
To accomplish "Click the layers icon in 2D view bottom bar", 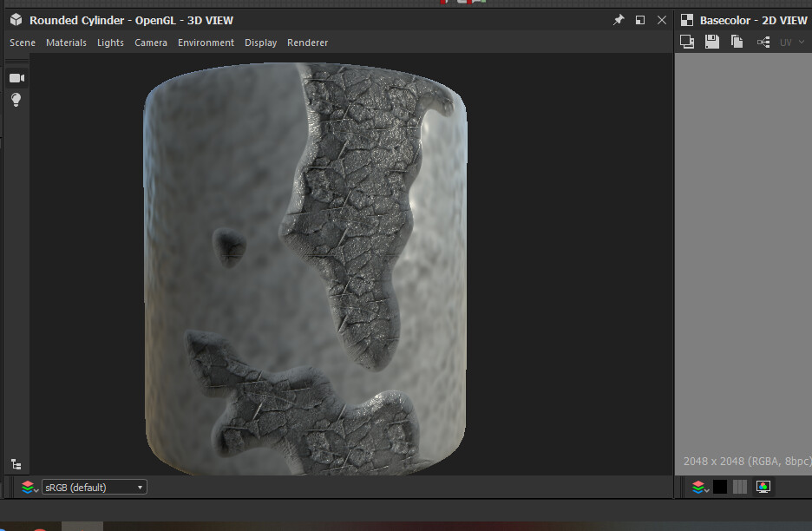I will [699, 487].
